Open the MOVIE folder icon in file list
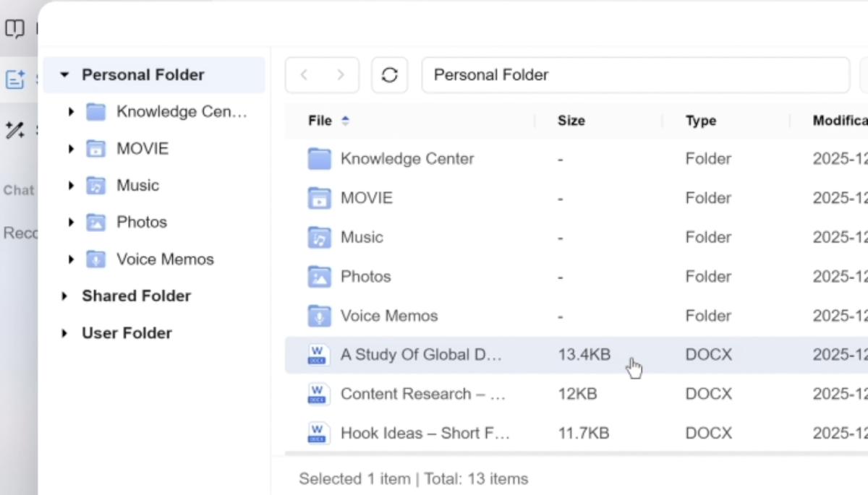The image size is (868, 495). pos(319,198)
